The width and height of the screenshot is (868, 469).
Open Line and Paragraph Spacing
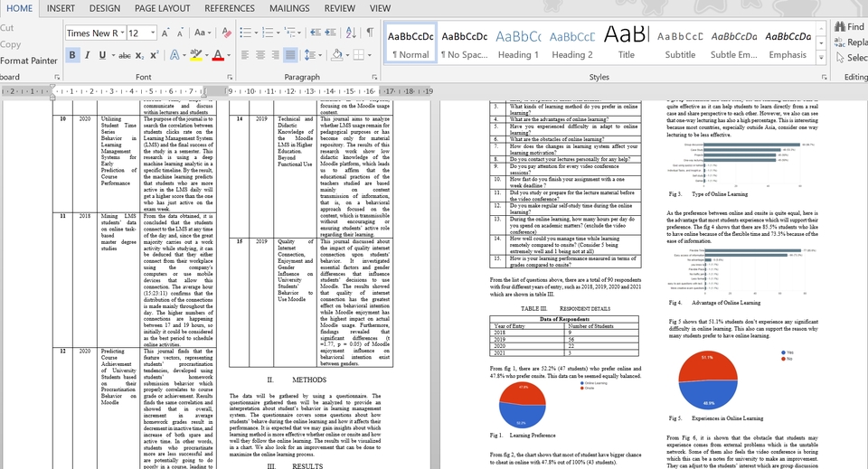[x=310, y=55]
